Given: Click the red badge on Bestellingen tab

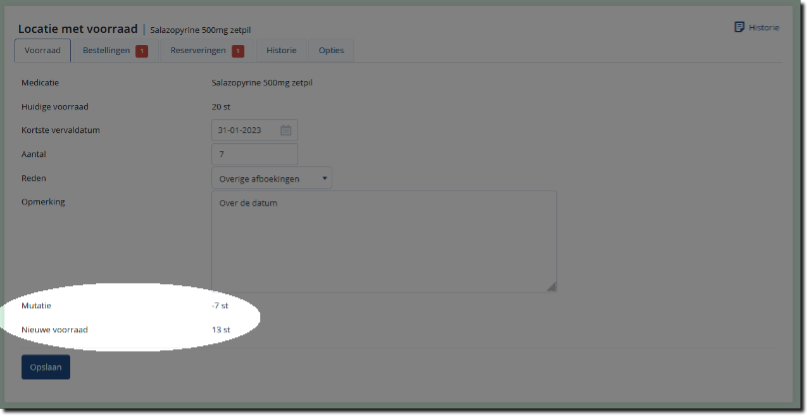Looking at the screenshot, I should pos(141,51).
